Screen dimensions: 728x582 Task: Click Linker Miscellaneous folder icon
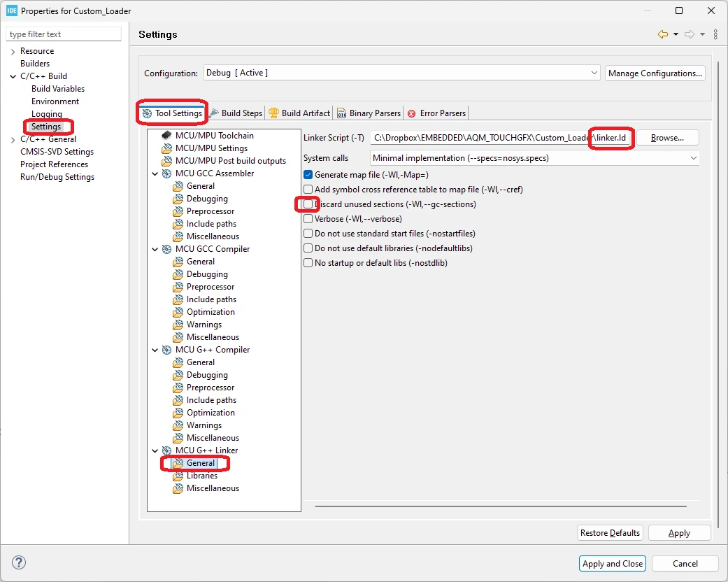pyautogui.click(x=178, y=489)
